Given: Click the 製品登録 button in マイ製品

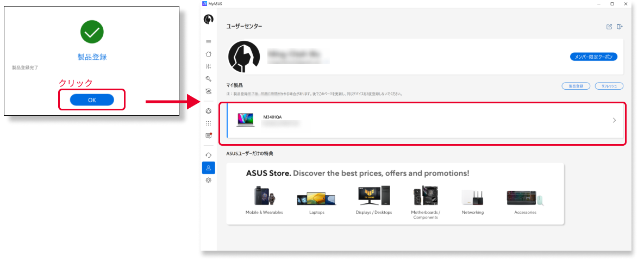Looking at the screenshot, I should click(x=576, y=86).
